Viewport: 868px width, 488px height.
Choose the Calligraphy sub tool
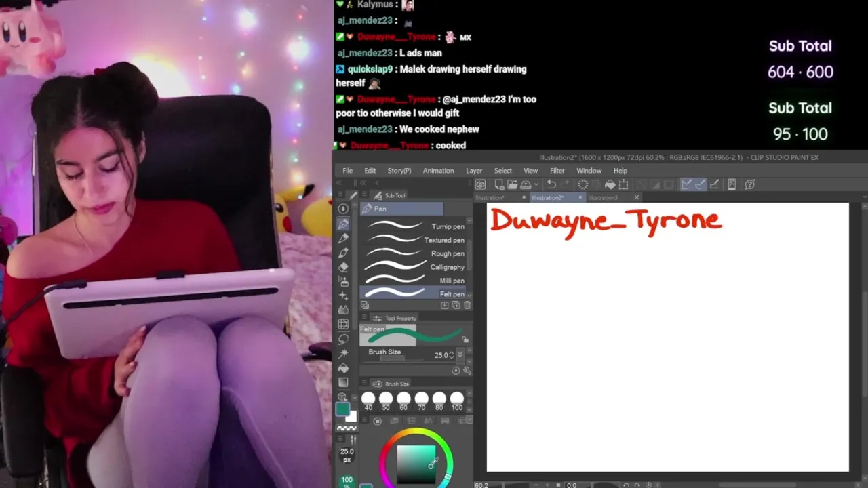[414, 267]
